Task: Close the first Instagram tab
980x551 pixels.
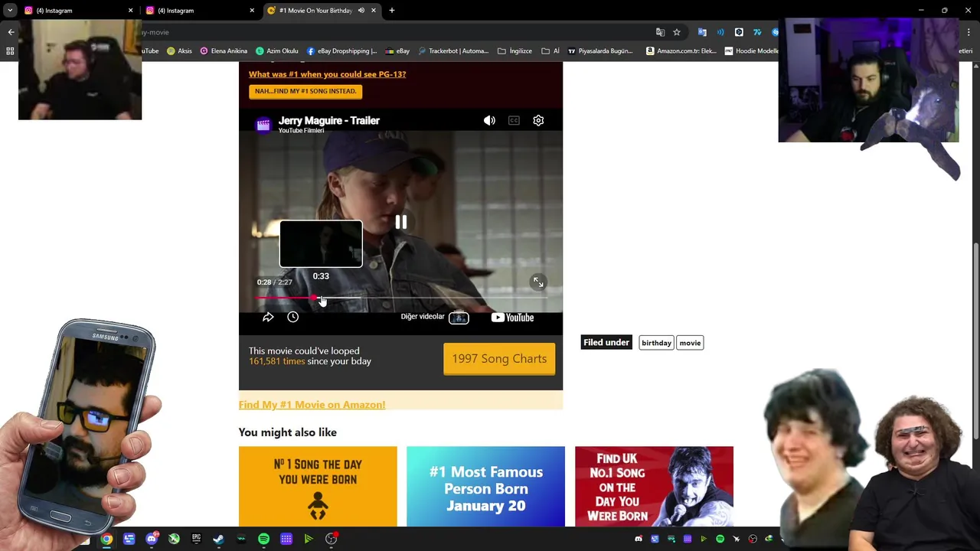Action: [130, 11]
